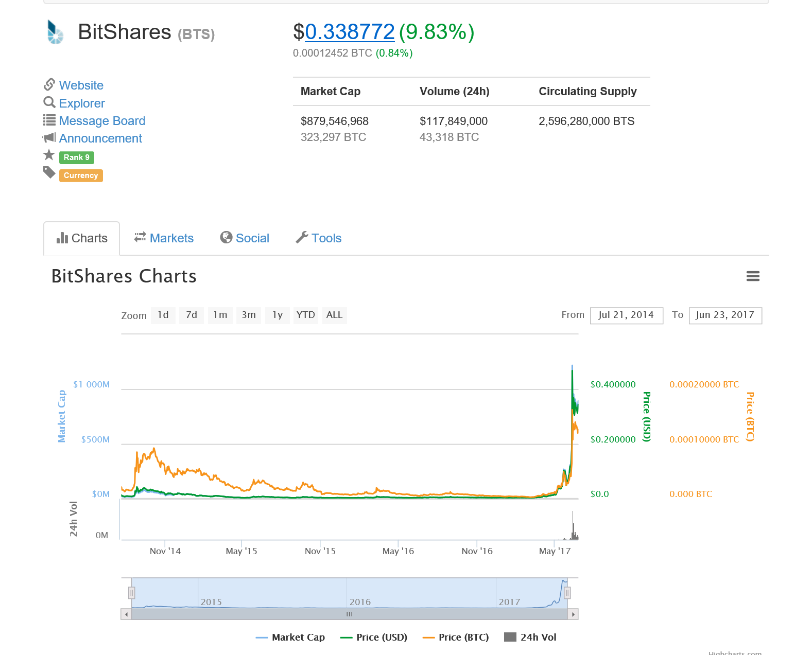This screenshot has width=812, height=655.
Task: Click the Market Cap value $879,546,968
Action: [x=335, y=121]
